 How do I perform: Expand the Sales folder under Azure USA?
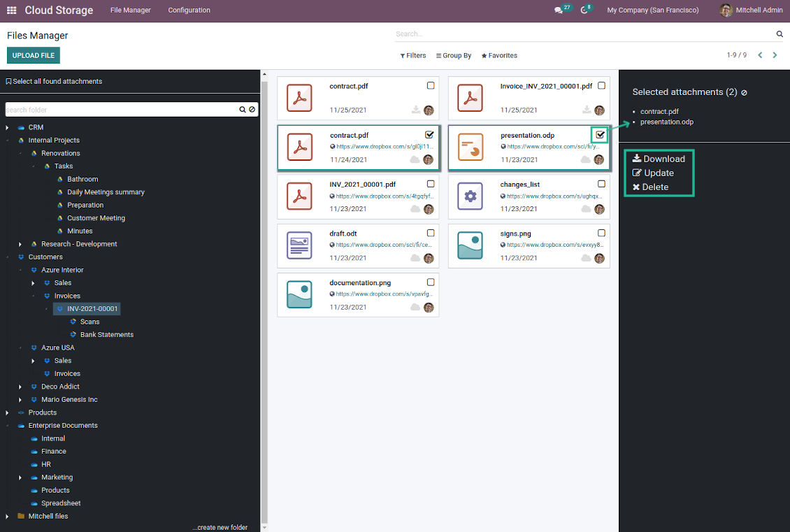[34, 361]
